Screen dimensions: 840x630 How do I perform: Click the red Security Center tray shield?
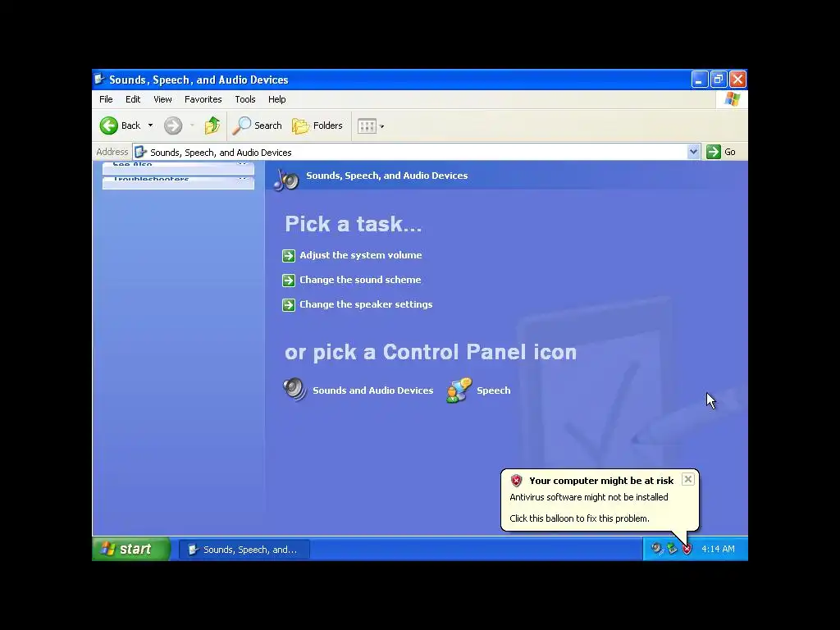(687, 549)
